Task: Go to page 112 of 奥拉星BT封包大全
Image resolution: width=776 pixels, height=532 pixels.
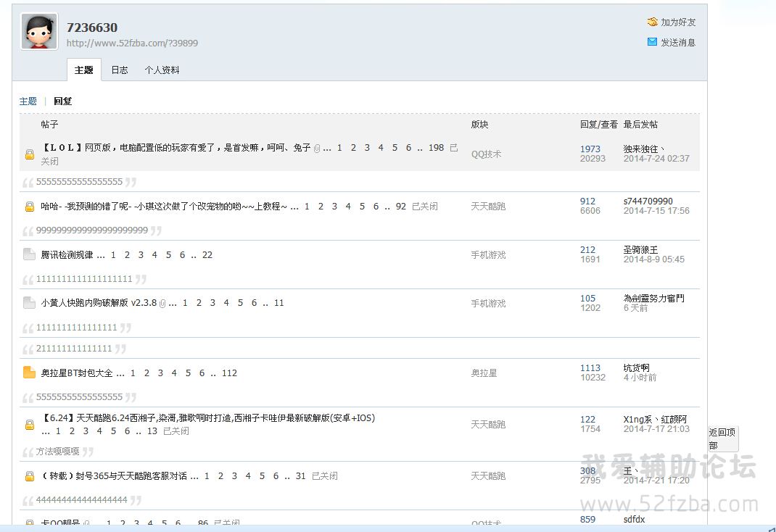Action: coord(229,373)
